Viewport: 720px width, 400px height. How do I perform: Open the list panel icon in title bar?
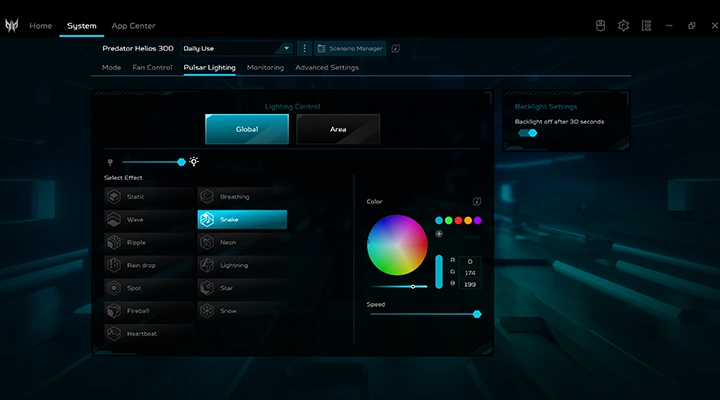[646, 25]
